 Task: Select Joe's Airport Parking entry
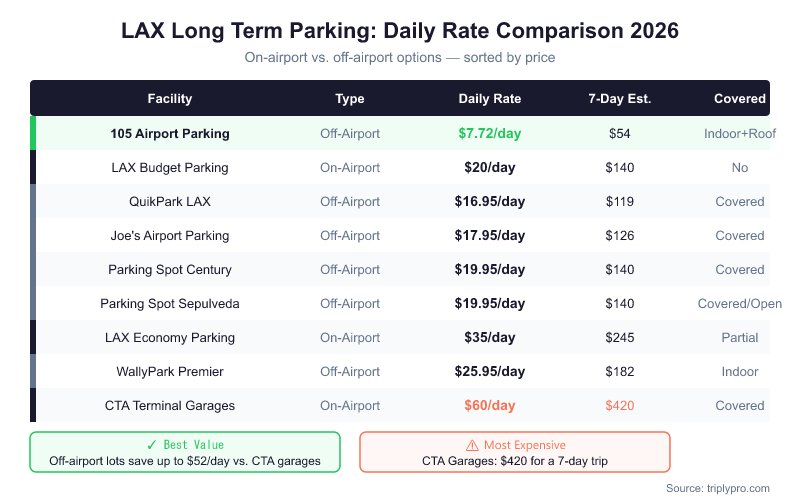[x=170, y=235]
